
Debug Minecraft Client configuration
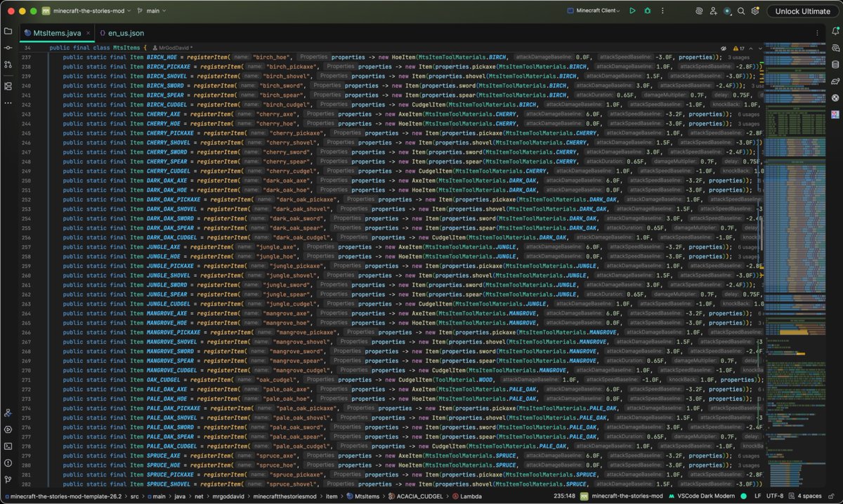(x=647, y=11)
